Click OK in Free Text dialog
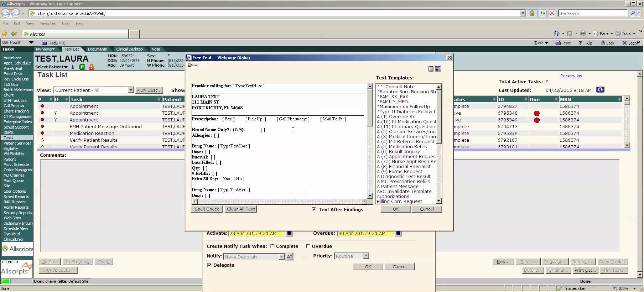Screen dimensions: 644x292 point(396,209)
